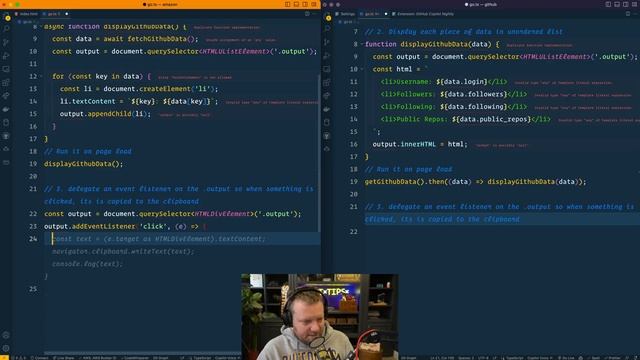Click the left editor vertical scrollbar
This screenshot has width=640, height=360.
[319, 153]
